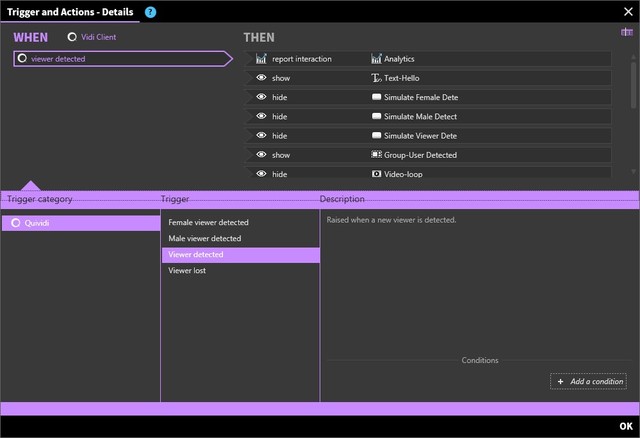Click the Video-loop camera icon

pyautogui.click(x=376, y=174)
